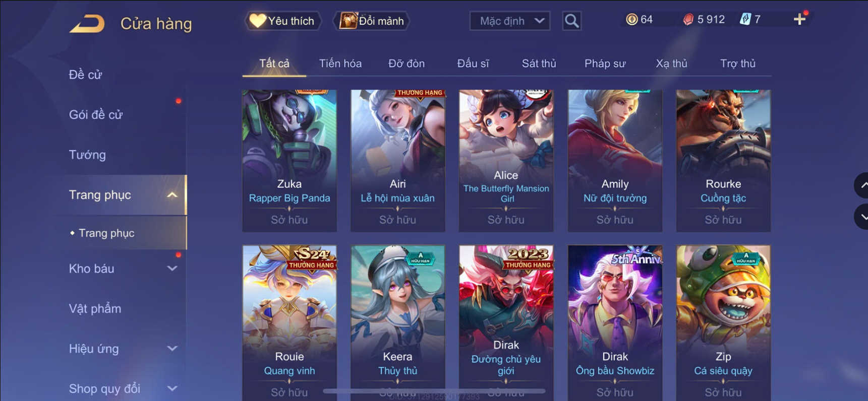
Task: Click the scroll-up arrow on right edge
Action: [x=861, y=185]
